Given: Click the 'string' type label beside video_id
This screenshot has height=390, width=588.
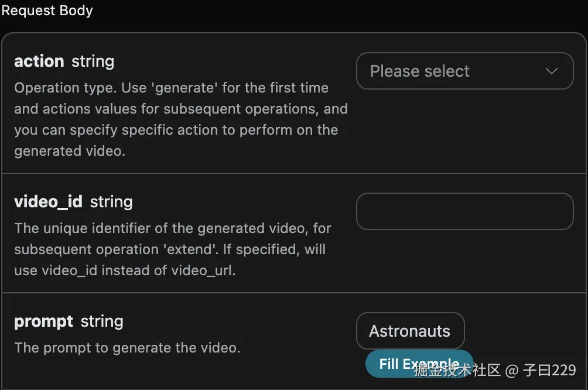Looking at the screenshot, I should [111, 202].
